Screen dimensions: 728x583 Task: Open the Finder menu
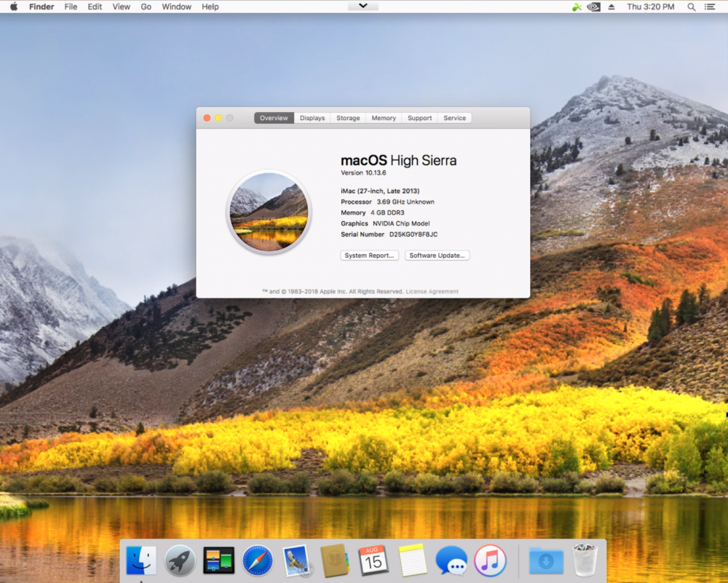pyautogui.click(x=41, y=7)
